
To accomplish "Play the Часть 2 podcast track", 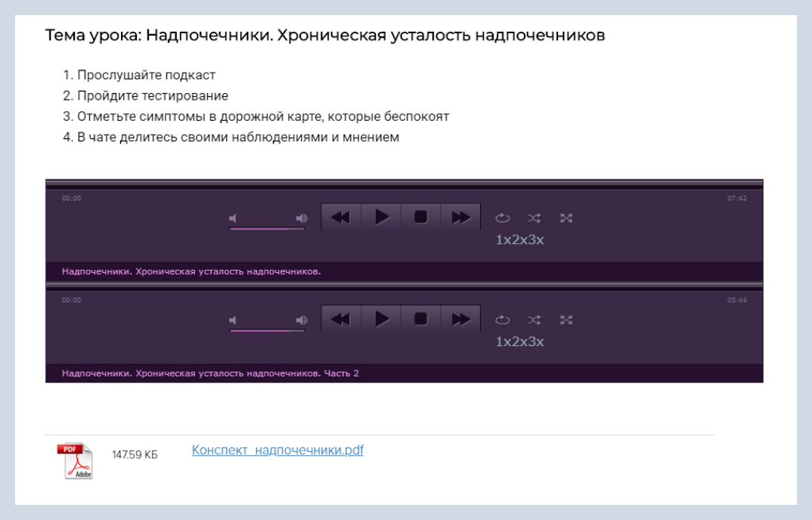I will (381, 319).
